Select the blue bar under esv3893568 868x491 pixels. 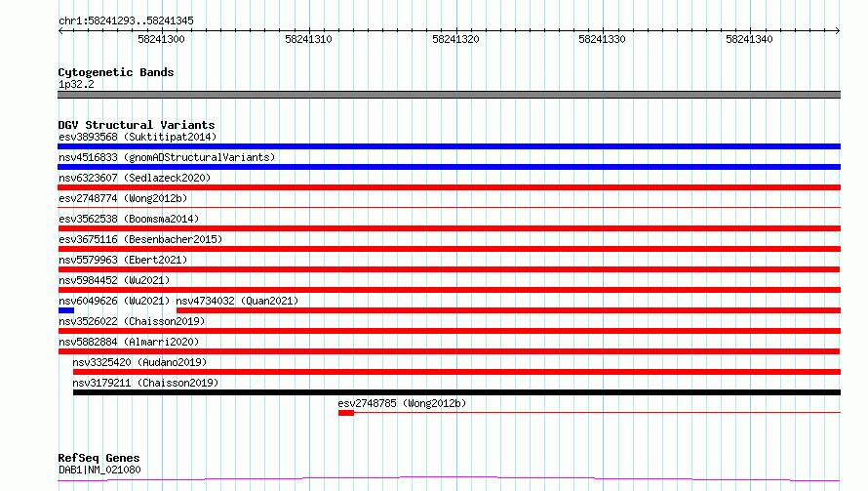[x=449, y=146]
